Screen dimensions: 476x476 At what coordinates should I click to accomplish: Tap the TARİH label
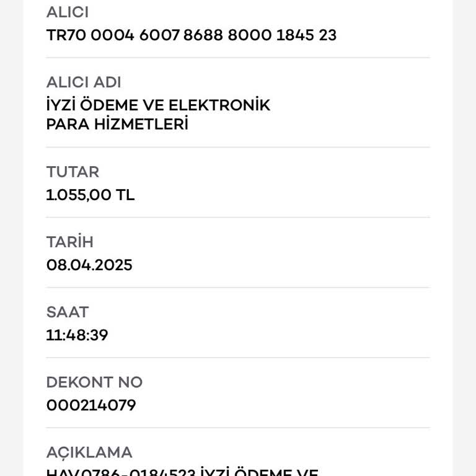70,242
